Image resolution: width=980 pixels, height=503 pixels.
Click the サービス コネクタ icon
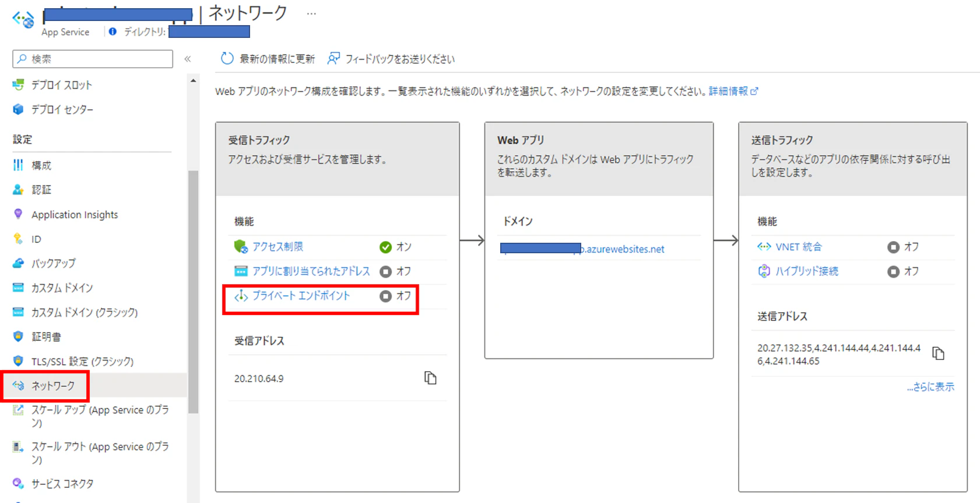point(19,483)
